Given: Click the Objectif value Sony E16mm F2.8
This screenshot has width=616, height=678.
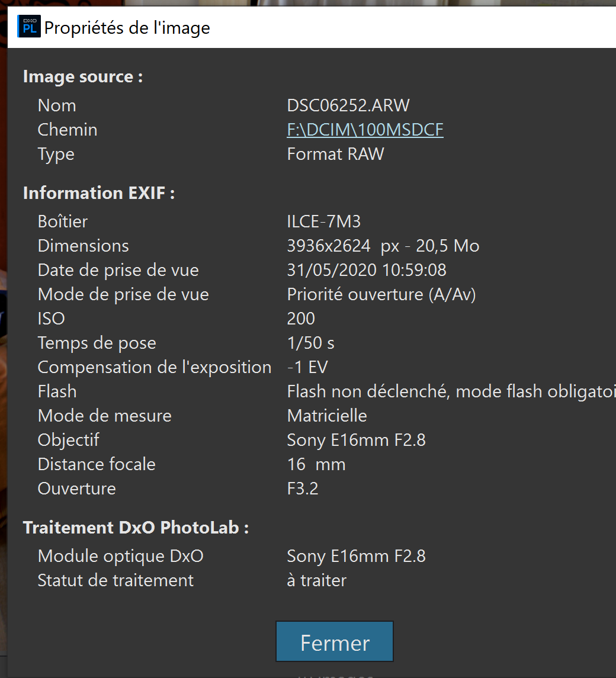Looking at the screenshot, I should click(356, 440).
